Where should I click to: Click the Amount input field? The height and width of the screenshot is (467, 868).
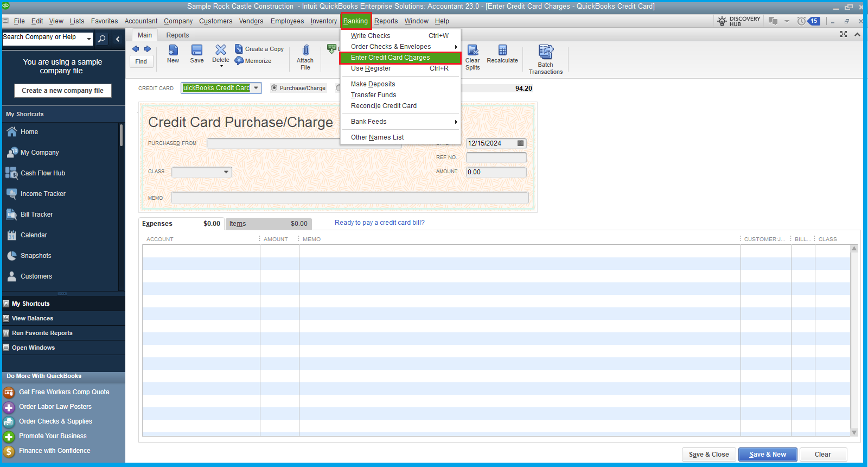(x=496, y=172)
